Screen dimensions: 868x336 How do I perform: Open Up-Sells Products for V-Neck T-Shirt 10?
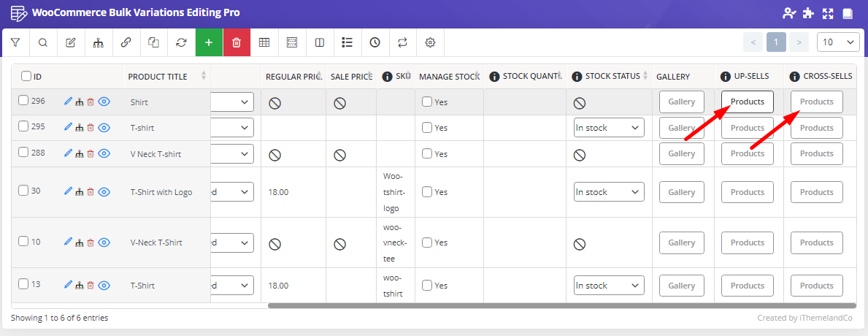coord(748,243)
